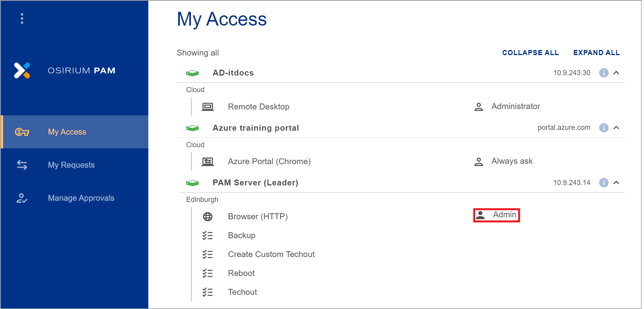Collapse the AD-itdocs device entry

(617, 72)
